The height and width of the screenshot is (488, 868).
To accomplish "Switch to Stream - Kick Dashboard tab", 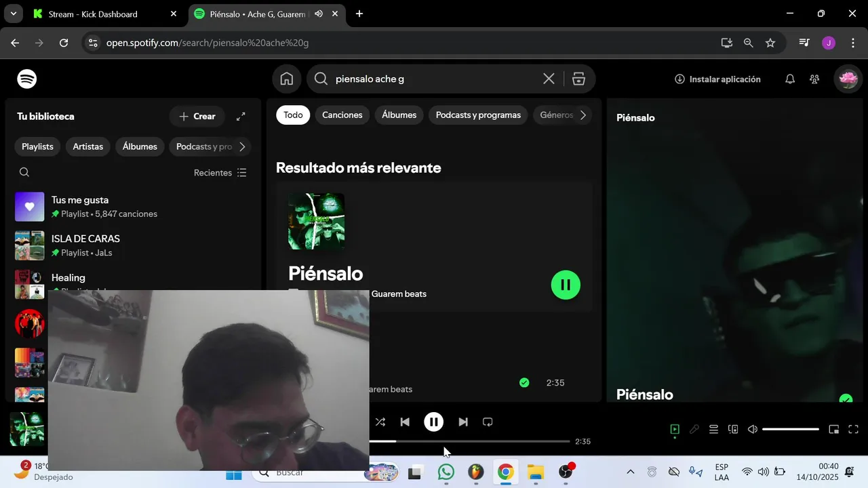I will 105,14.
